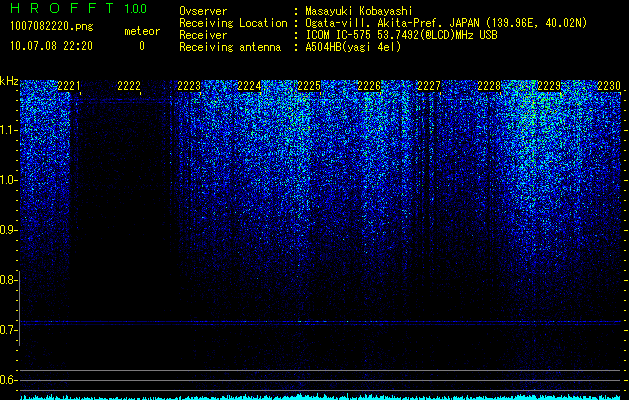Image resolution: width=629 pixels, height=400 pixels.
Task: Click the observer name Masayuki Kobayashi
Action: pyautogui.click(x=359, y=12)
